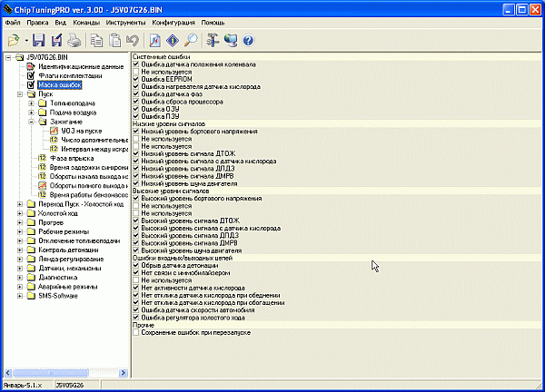Click the copy documents toolbar icon
This screenshot has width=545, height=392.
coord(96,40)
